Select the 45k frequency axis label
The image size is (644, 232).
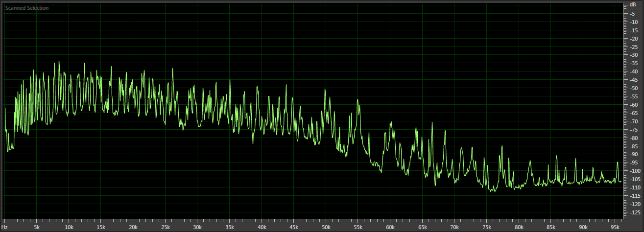click(294, 228)
